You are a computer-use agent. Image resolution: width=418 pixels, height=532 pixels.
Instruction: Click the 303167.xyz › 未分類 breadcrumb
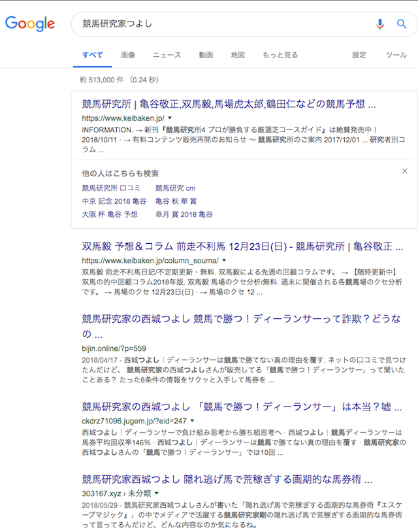point(116,493)
